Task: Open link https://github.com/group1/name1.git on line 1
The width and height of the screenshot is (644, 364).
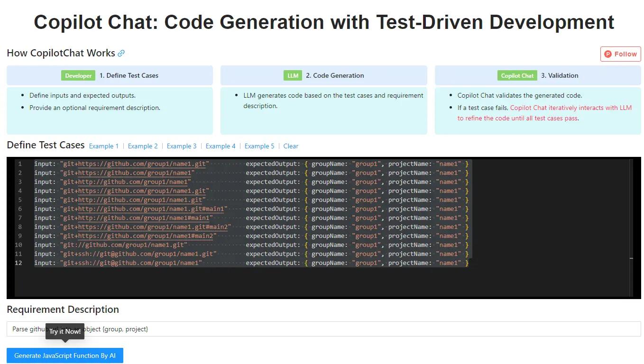Action: click(142, 164)
